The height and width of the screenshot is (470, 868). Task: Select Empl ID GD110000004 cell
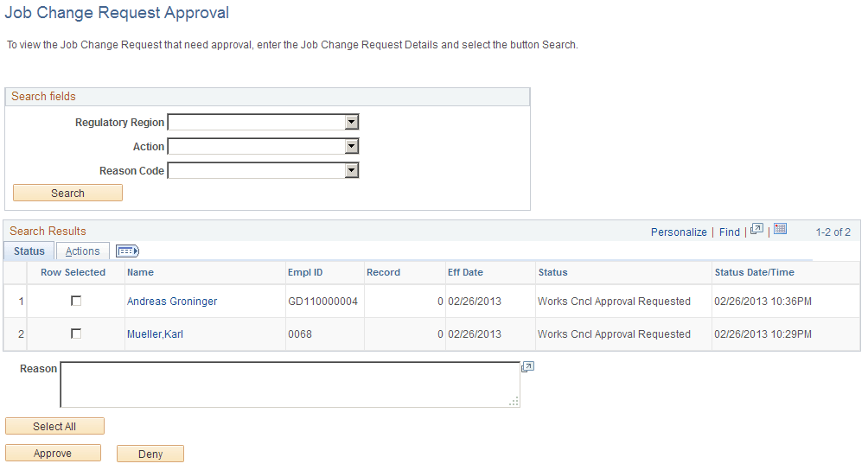(x=322, y=302)
